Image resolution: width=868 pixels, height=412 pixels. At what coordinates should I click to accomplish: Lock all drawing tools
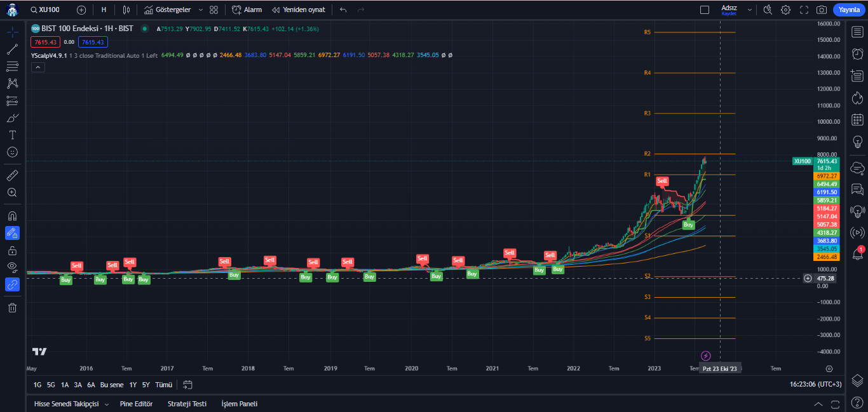click(12, 250)
